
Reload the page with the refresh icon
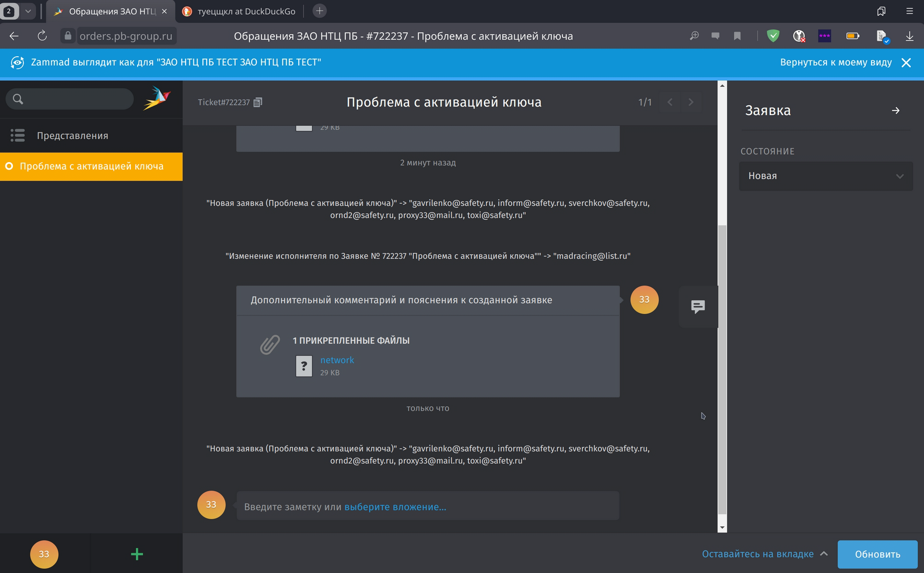pyautogui.click(x=42, y=36)
